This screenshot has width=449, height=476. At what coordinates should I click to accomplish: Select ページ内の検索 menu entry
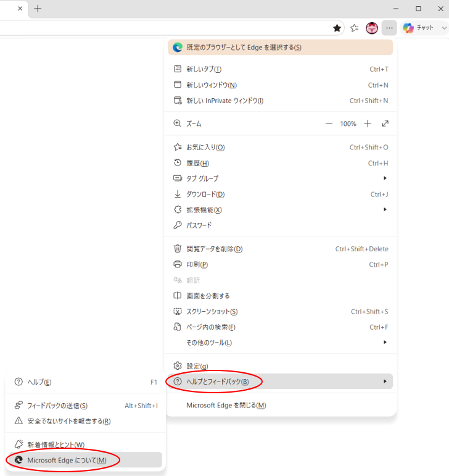pos(280,327)
